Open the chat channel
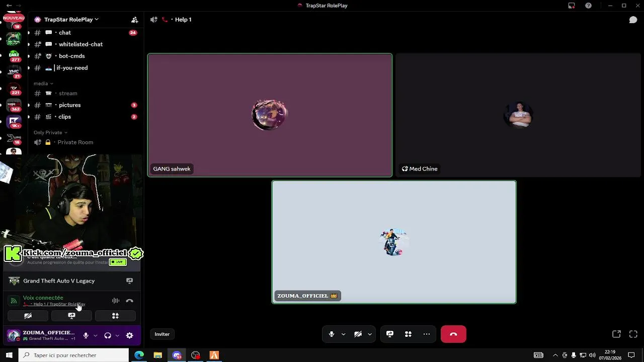Screen dimensions: 644x362 tap(84, 33)
